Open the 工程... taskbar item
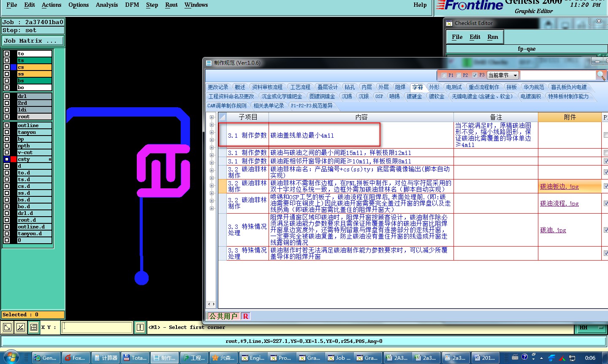Screen dimensions: 608x364 194,358
